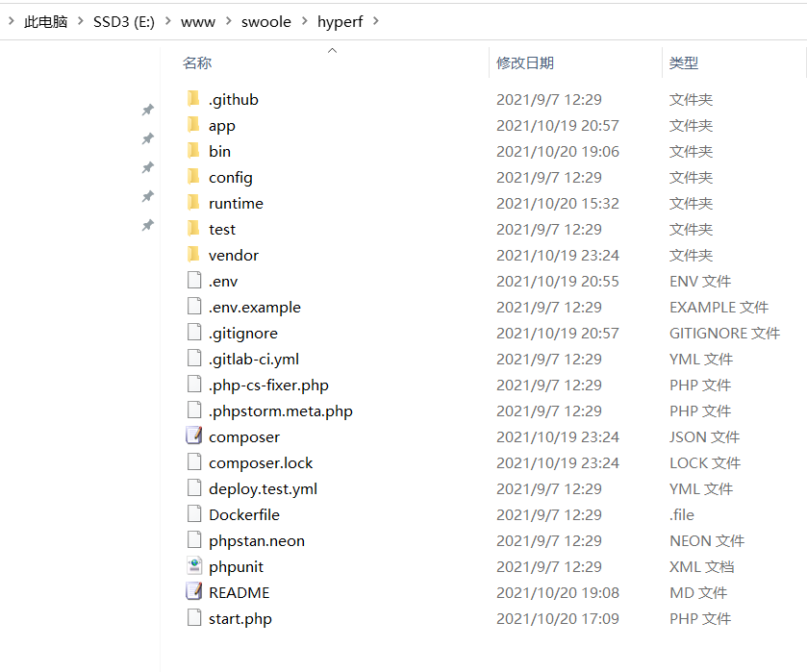Select the composer.lock file name
Screen dimensions: 807x672
point(261,463)
